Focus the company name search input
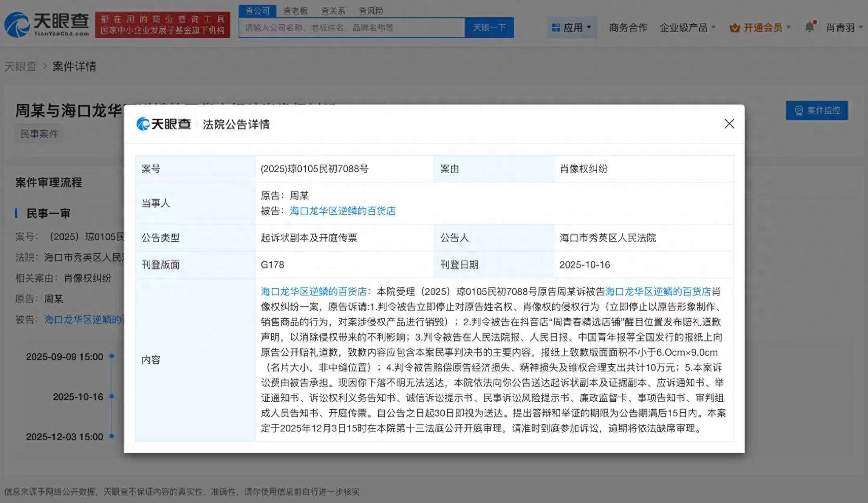The height and width of the screenshot is (503, 868). coord(351,28)
